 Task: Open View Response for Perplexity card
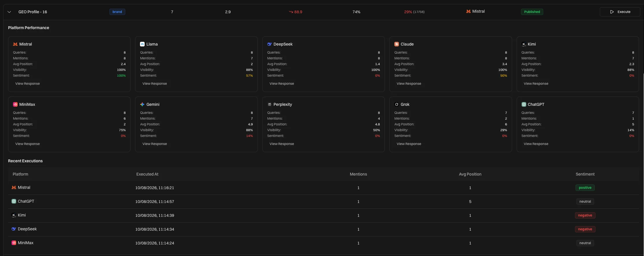point(282,144)
